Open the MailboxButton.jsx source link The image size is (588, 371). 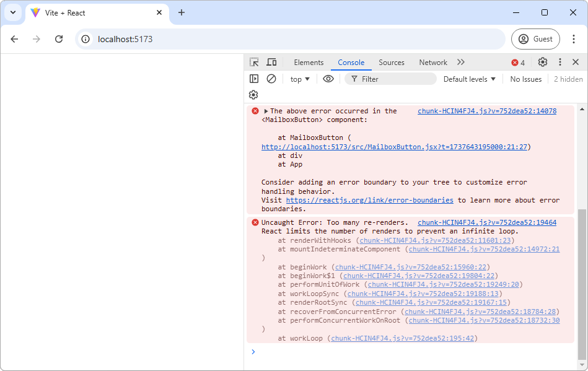tap(394, 147)
